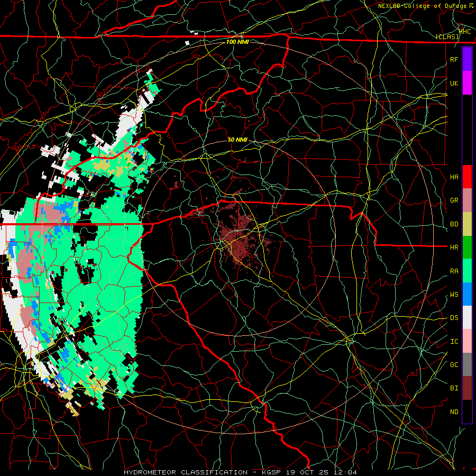Click the '12:04' timestamp at bottom
The width and height of the screenshot is (476, 476).
[345, 472]
